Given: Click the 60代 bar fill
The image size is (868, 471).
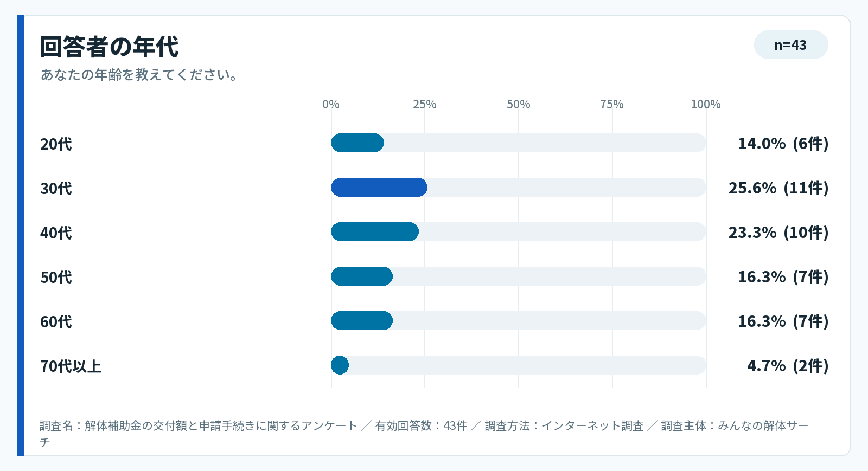Looking at the screenshot, I should point(362,321).
